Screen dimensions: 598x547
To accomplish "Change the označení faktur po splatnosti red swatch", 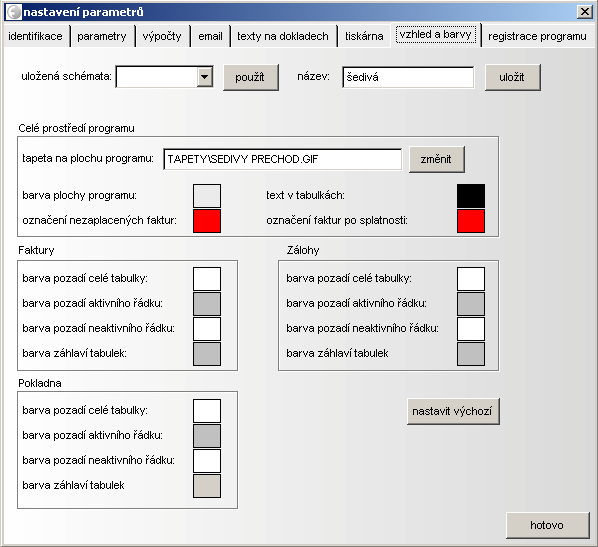I will [471, 221].
